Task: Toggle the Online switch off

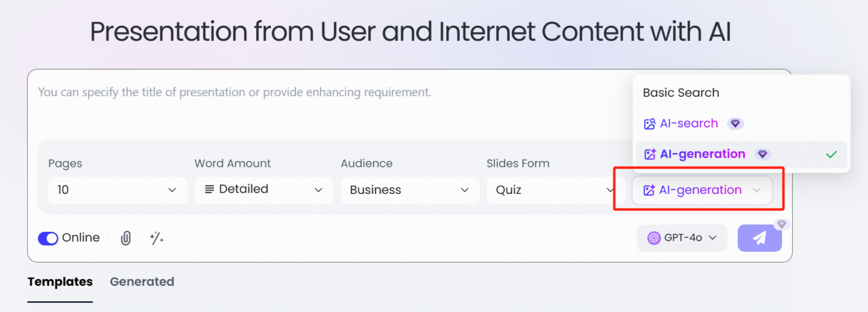Action: [48, 238]
